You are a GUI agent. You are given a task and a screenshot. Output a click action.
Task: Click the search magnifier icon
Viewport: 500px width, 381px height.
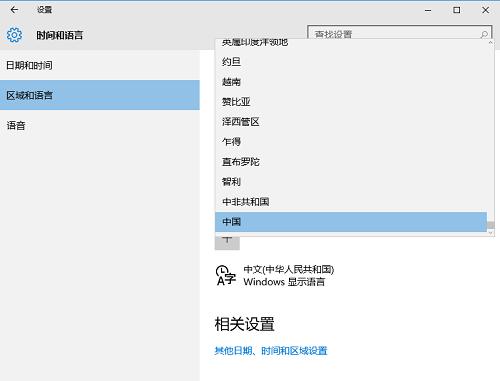point(484,34)
